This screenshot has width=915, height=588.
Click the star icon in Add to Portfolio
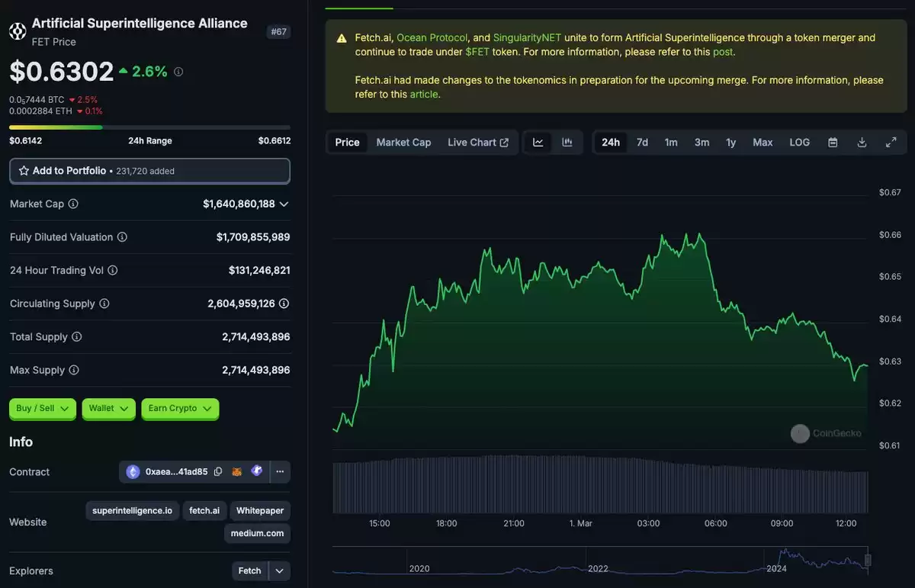coord(24,171)
